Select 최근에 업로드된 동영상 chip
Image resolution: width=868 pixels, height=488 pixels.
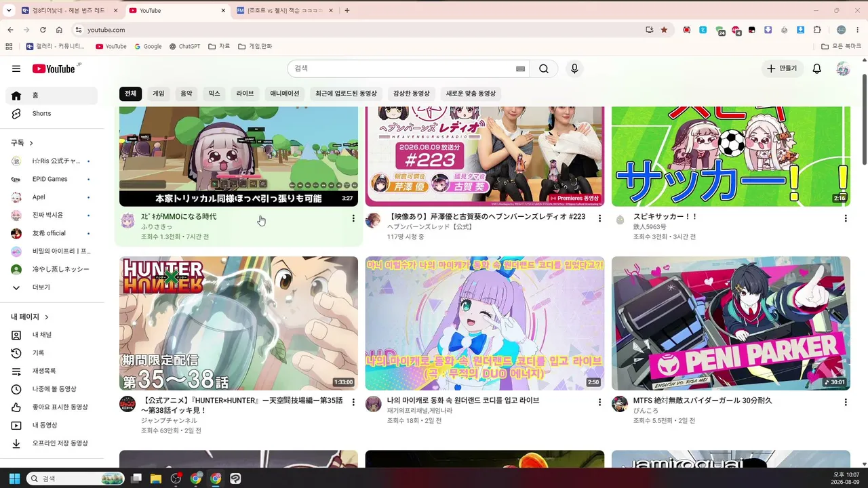point(346,94)
